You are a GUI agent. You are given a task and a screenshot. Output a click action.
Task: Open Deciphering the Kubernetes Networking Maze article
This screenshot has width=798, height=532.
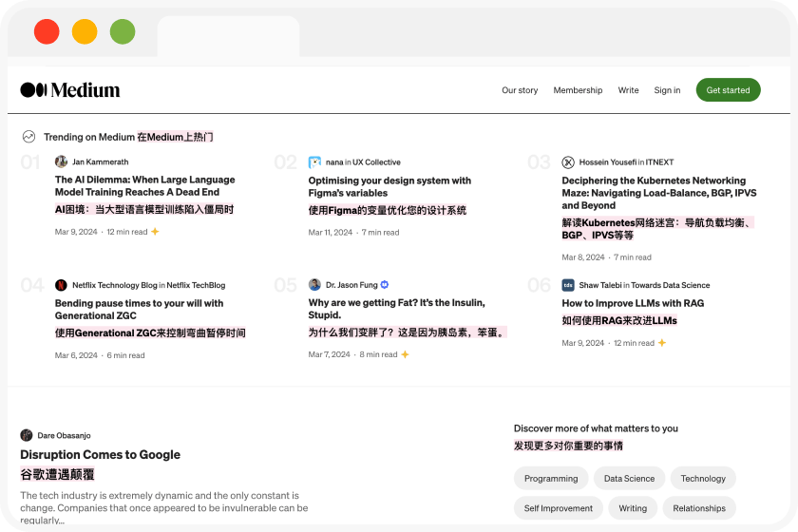coord(659,193)
